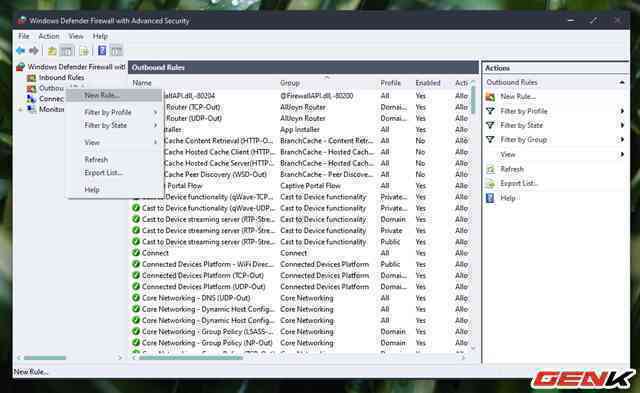This screenshot has height=393, width=640.
Task: Click Filter by Profile funnel icon in Actions
Action: click(x=490, y=111)
